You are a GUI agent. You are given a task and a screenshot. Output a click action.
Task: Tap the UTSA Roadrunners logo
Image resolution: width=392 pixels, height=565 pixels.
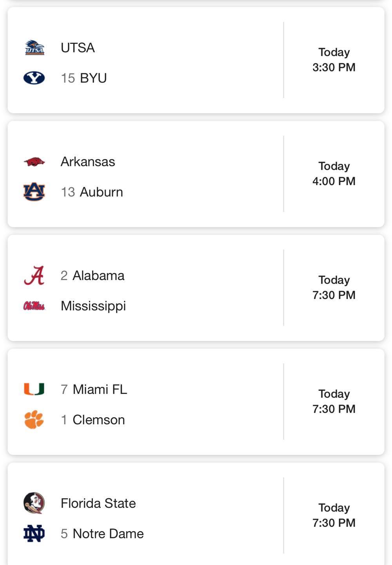coord(34,47)
